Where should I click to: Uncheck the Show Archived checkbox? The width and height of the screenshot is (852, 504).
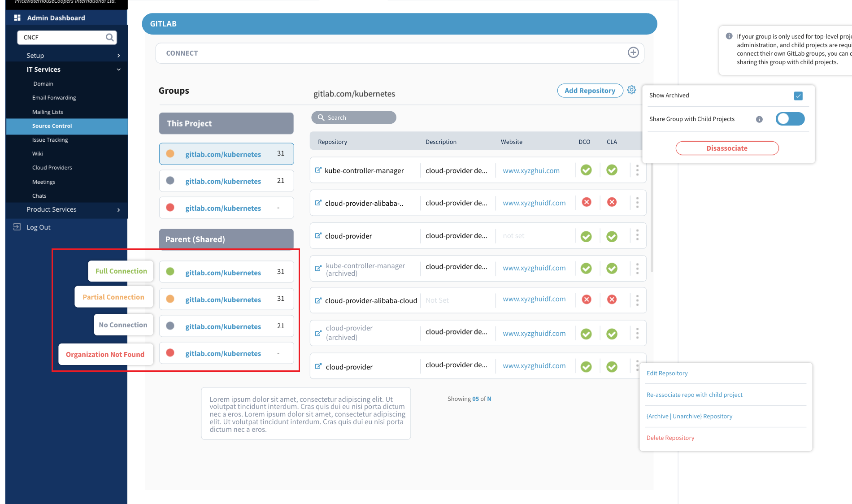pyautogui.click(x=798, y=96)
